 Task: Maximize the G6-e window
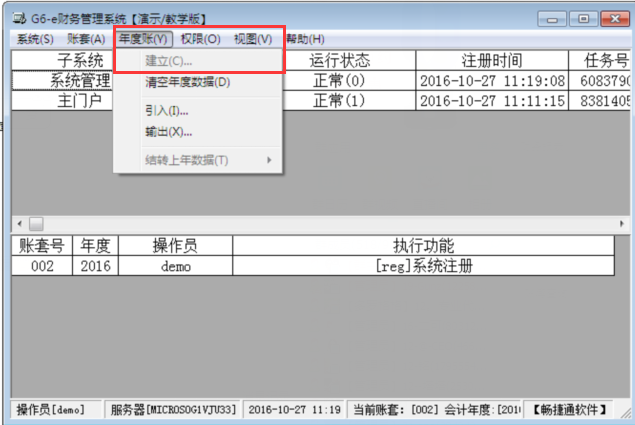(583, 19)
